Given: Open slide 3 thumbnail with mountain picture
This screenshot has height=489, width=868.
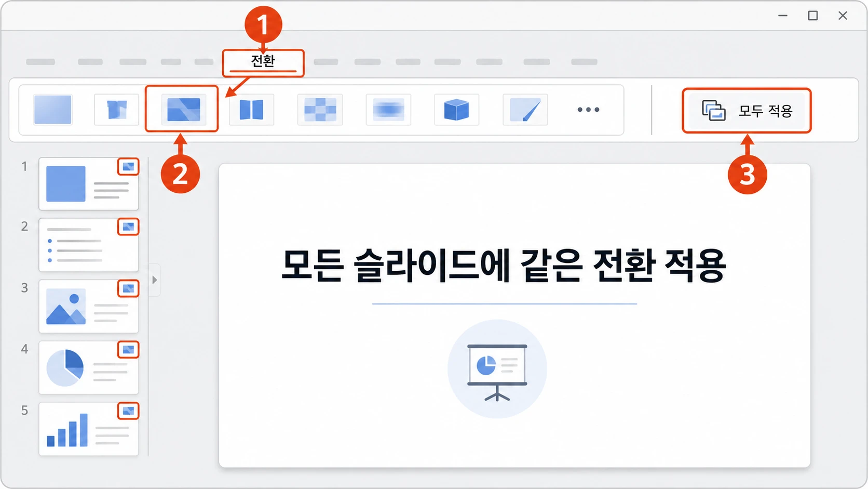Looking at the screenshot, I should (x=89, y=306).
